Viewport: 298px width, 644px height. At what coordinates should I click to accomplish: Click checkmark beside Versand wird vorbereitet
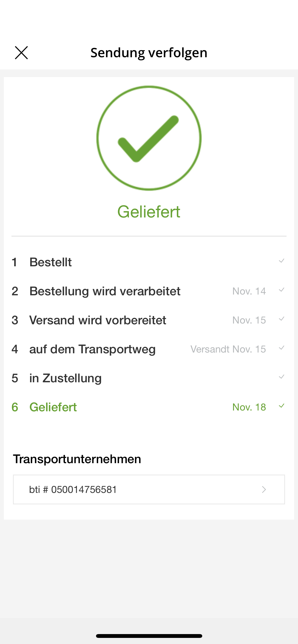click(281, 319)
